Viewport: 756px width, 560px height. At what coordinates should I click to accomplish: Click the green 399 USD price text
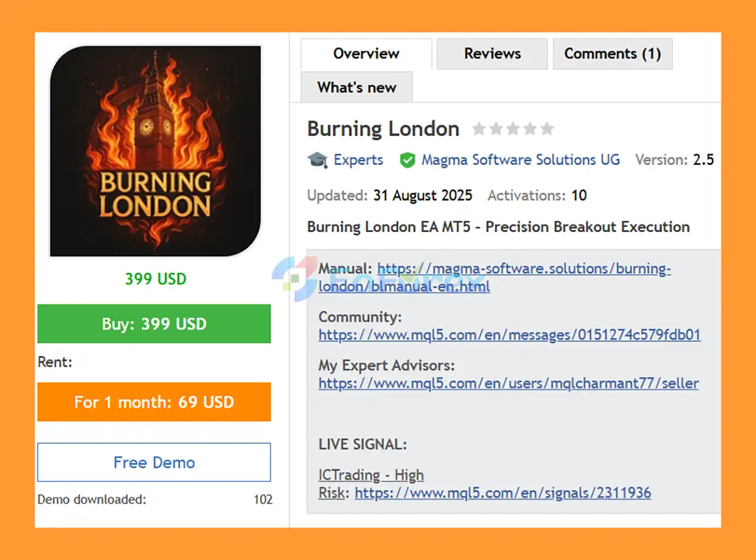(155, 279)
